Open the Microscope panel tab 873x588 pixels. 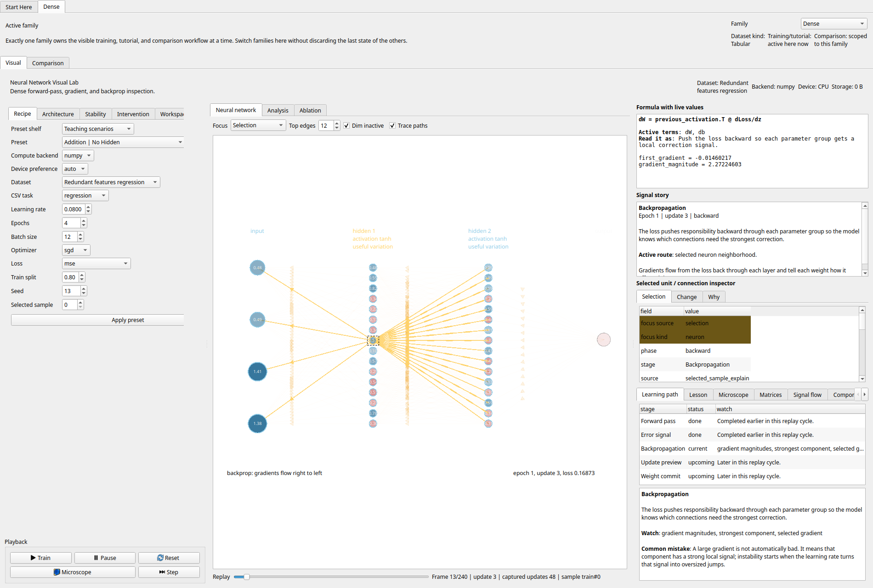click(x=733, y=395)
